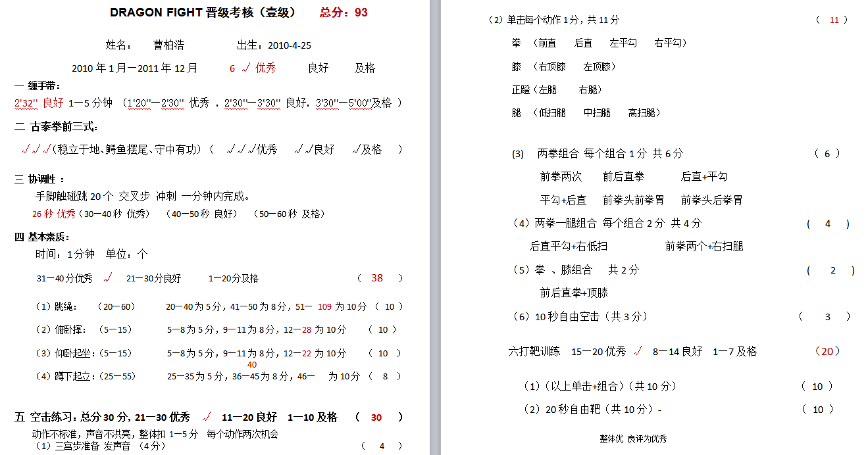The image size is (868, 455).
Task: Click the heading '四 基本素质:'
Action: pos(42,237)
